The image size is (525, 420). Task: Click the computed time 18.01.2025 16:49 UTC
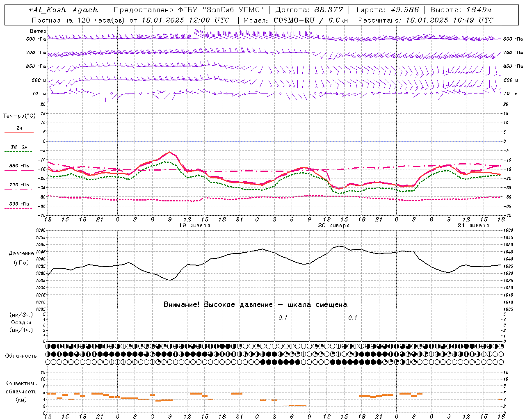[450, 20]
